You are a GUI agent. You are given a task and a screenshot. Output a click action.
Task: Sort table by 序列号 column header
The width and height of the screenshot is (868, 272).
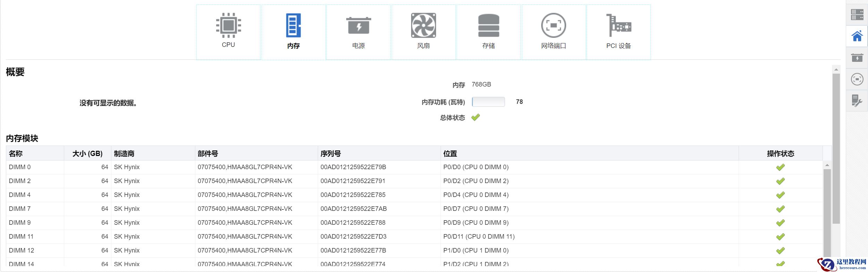(x=379, y=153)
